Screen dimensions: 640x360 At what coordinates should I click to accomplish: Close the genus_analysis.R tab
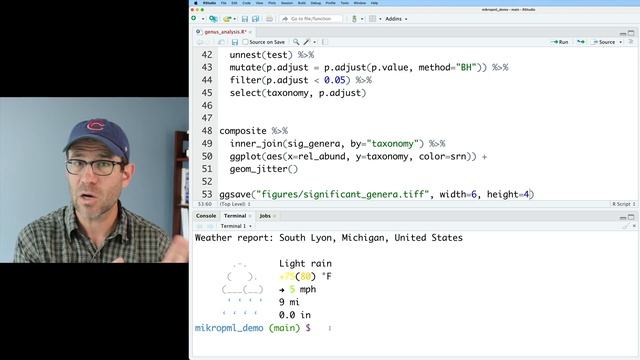pyautogui.click(x=250, y=32)
